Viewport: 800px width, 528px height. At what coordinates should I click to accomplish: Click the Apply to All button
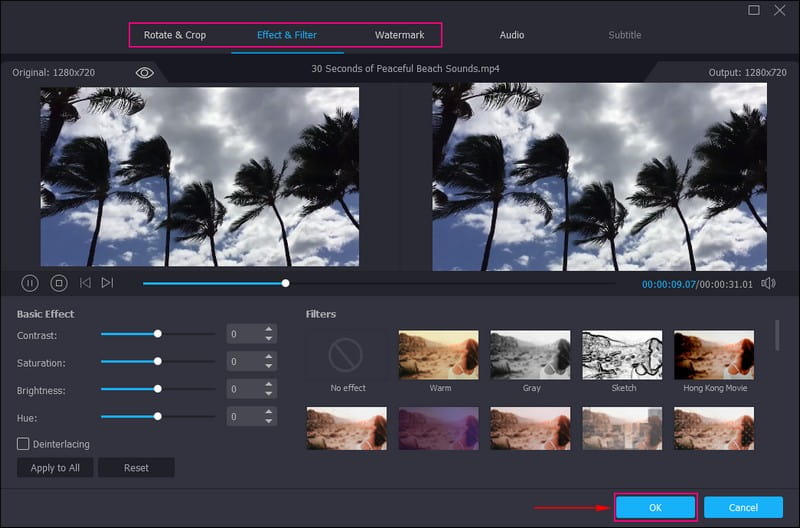point(55,468)
